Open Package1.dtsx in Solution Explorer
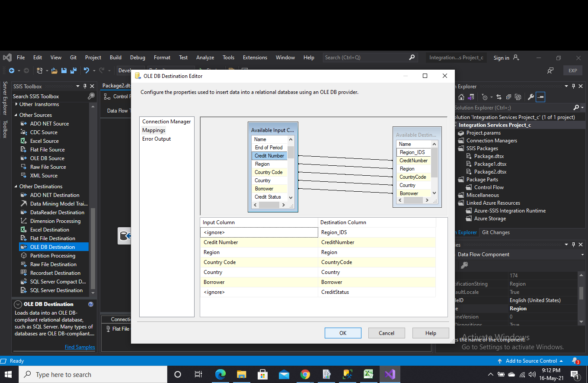This screenshot has height=383, width=588. (490, 164)
